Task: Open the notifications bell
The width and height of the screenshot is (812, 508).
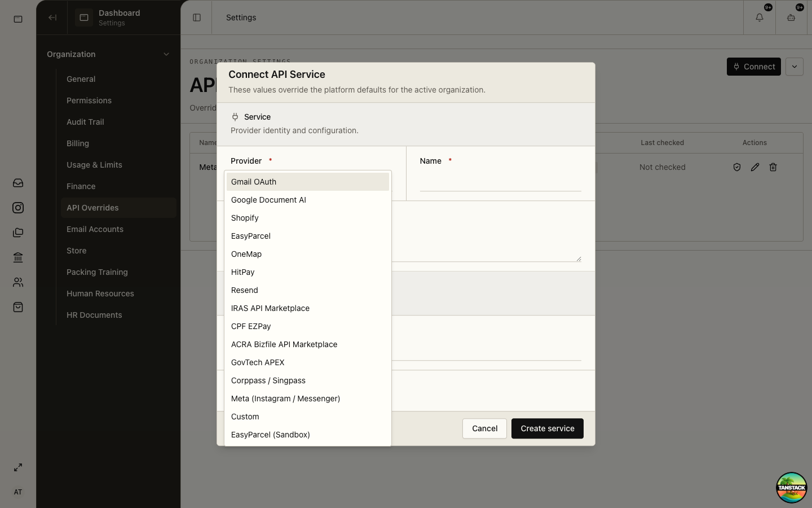Action: (760, 17)
